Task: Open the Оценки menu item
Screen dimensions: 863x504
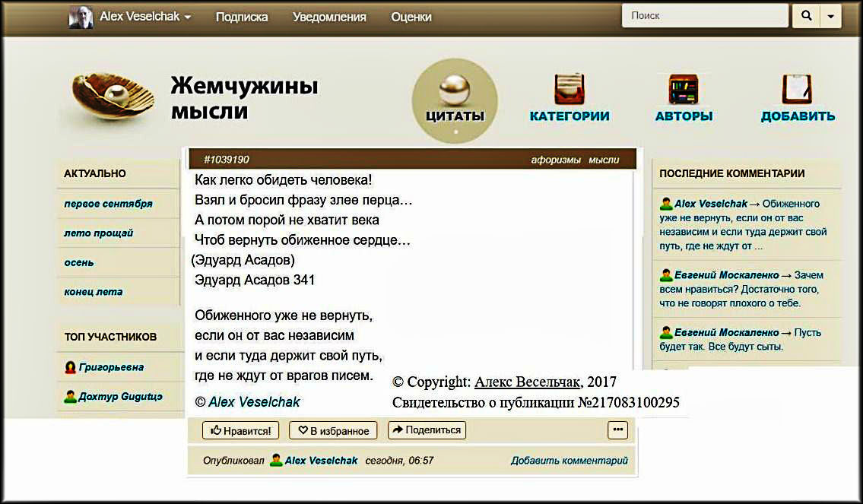Action: (x=411, y=17)
